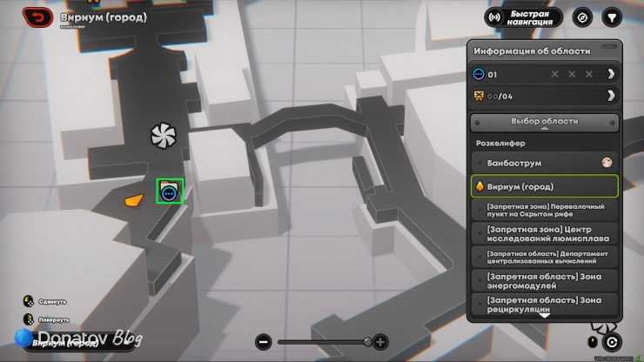
Task: Reset the map view rotation icon
Action: (612, 342)
